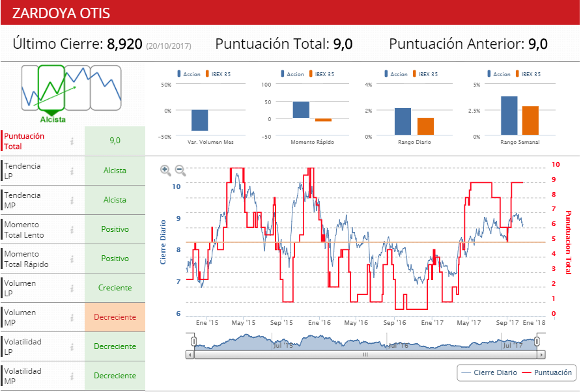The width and height of the screenshot is (581, 392).
Task: Click Positivo value for Momento Total Rápido
Action: tap(115, 259)
